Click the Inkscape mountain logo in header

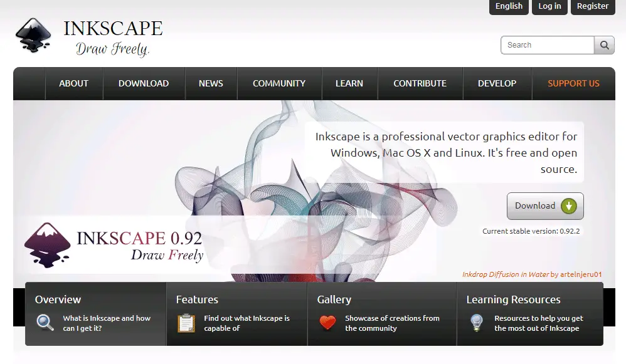33,35
